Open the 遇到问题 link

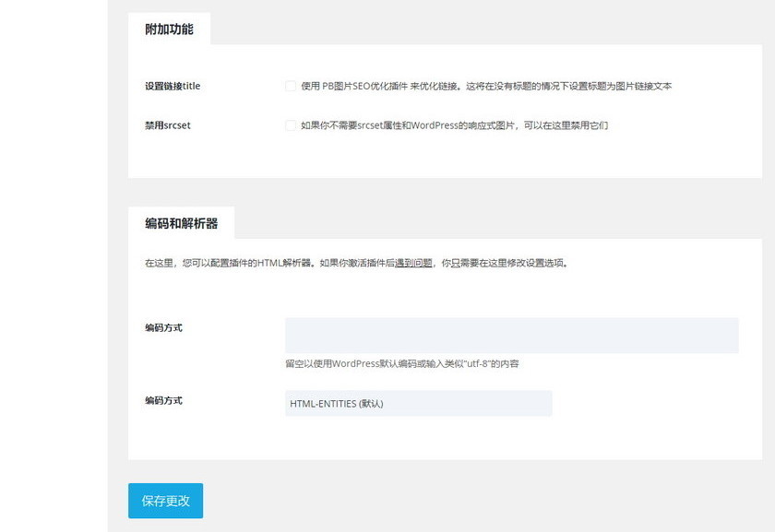pyautogui.click(x=413, y=263)
